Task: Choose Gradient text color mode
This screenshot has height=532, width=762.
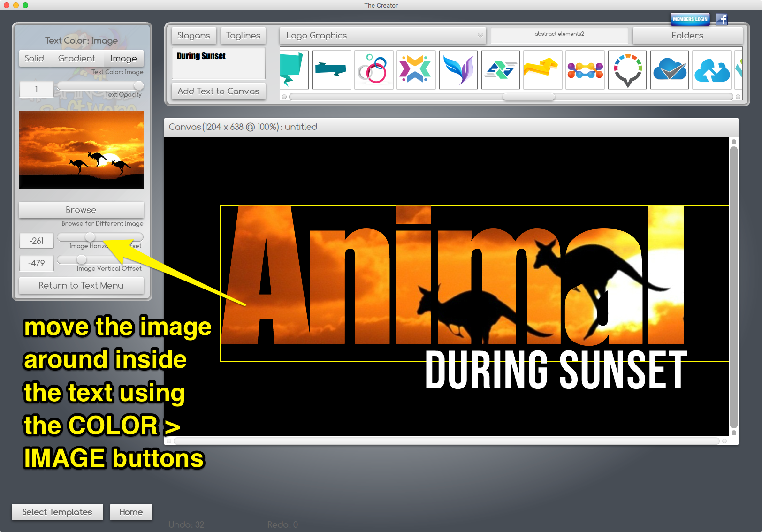Action: [76, 58]
